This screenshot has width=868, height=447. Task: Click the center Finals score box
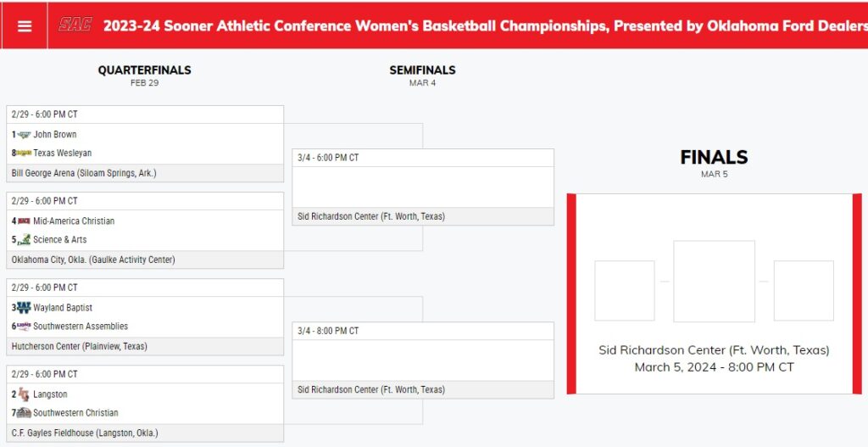(714, 281)
